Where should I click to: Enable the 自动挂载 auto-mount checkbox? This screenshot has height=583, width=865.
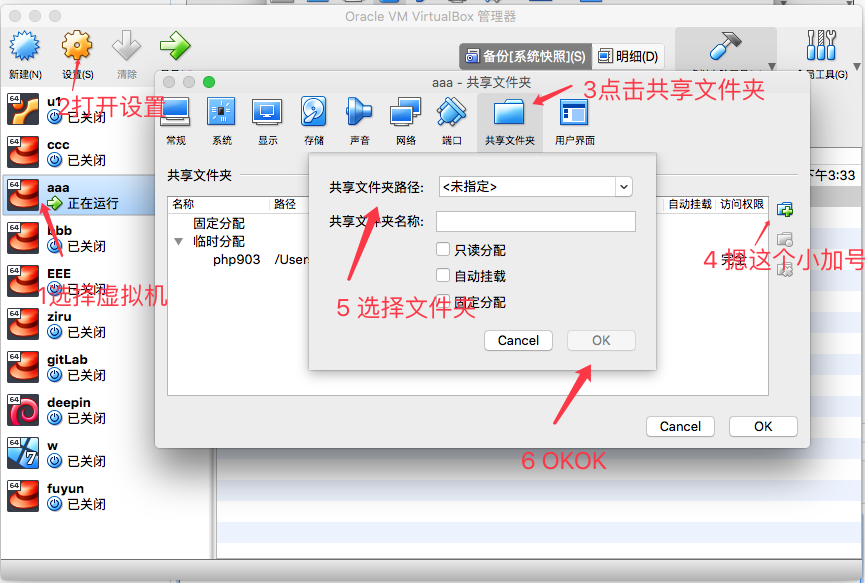[x=443, y=275]
